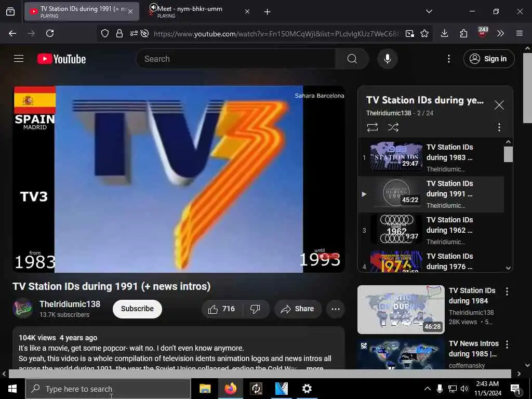The width and height of the screenshot is (532, 399).
Task: Start voice search with the microphone icon
Action: [387, 59]
